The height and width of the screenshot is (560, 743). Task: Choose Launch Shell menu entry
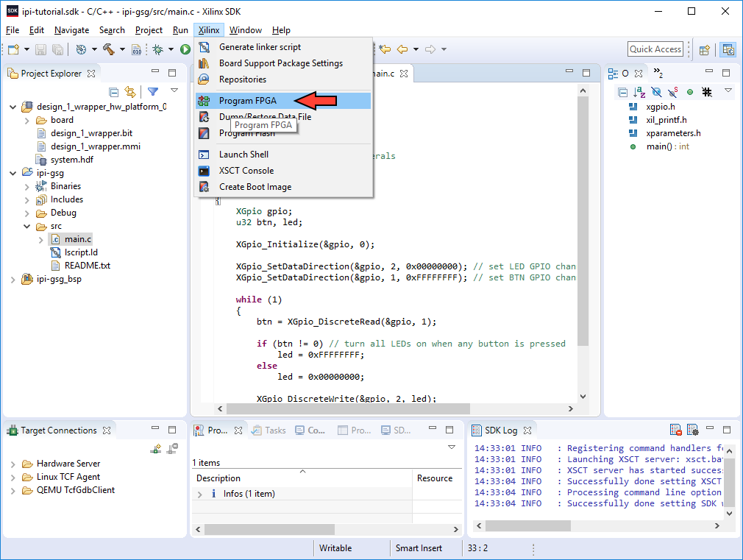tap(283, 155)
